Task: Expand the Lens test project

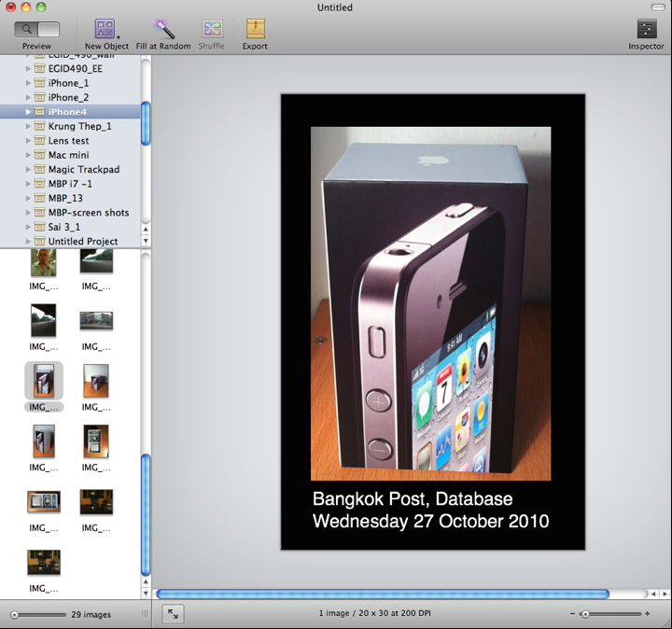Action: 28,141
